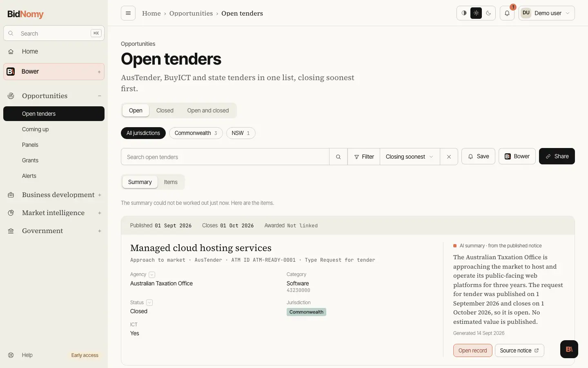Click the magnifier button beside Search open tenders
Image resolution: width=588 pixels, height=368 pixels.
coord(339,157)
